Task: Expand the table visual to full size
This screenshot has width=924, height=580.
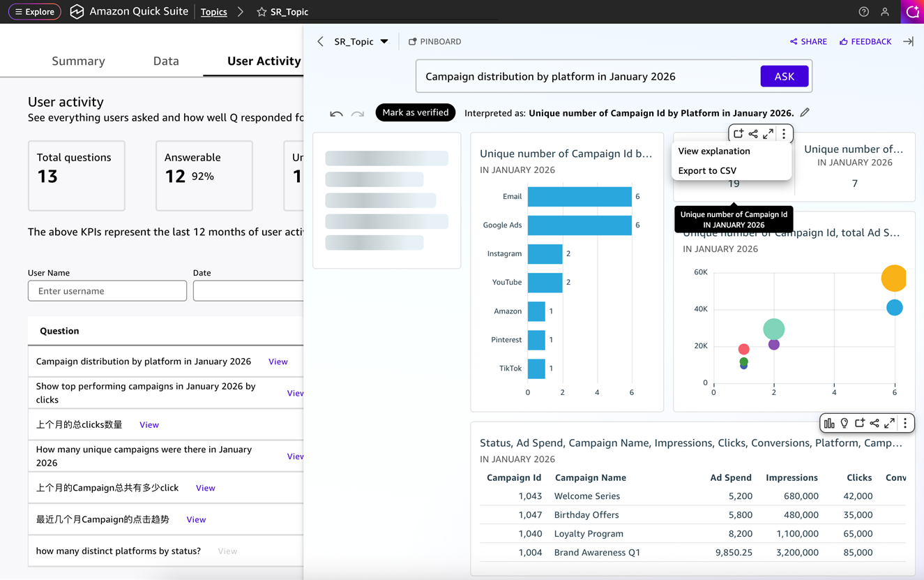Action: pyautogui.click(x=889, y=423)
